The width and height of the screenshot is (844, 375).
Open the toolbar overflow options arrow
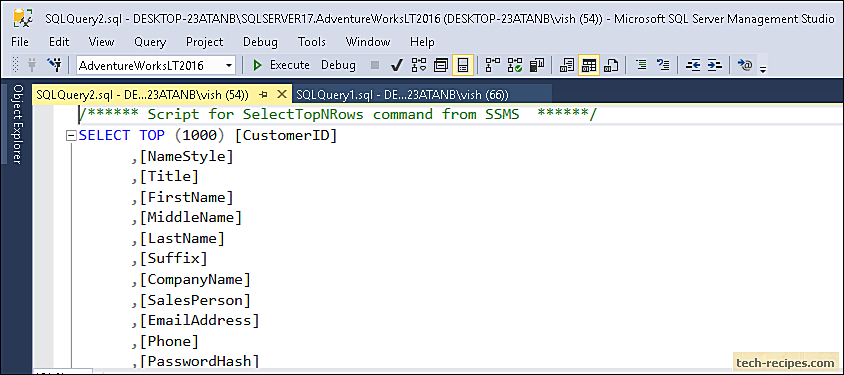pyautogui.click(x=762, y=69)
